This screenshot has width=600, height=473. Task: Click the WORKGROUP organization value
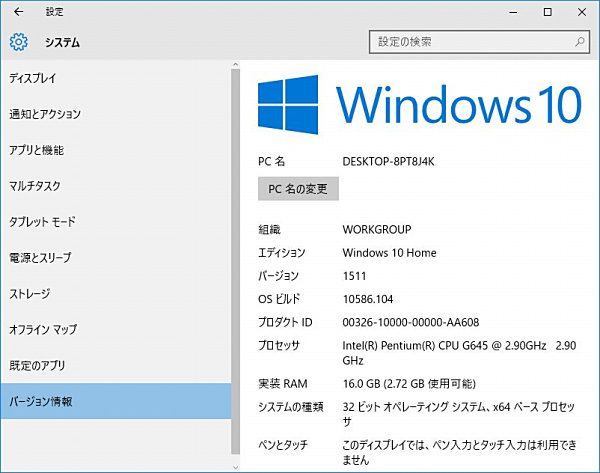[377, 230]
